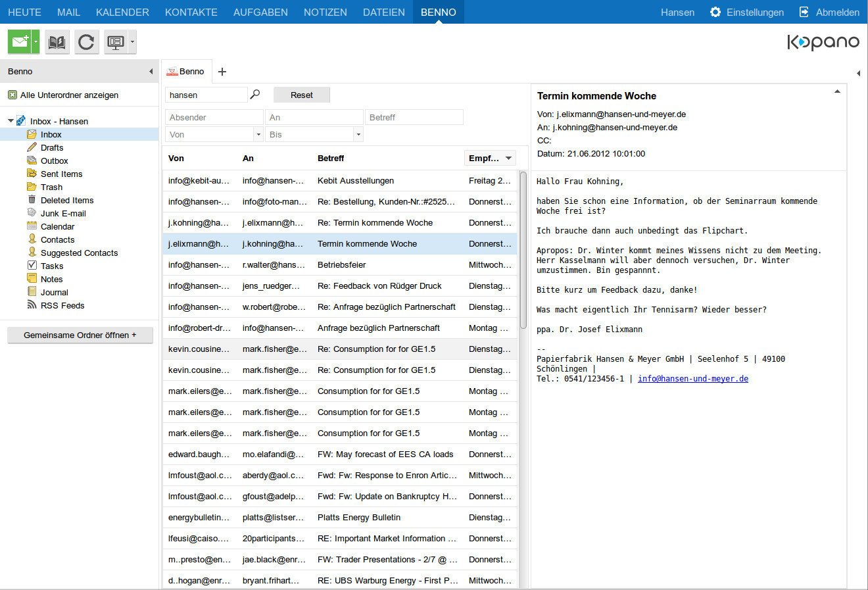Click the Reset button
868x590 pixels.
(x=301, y=95)
